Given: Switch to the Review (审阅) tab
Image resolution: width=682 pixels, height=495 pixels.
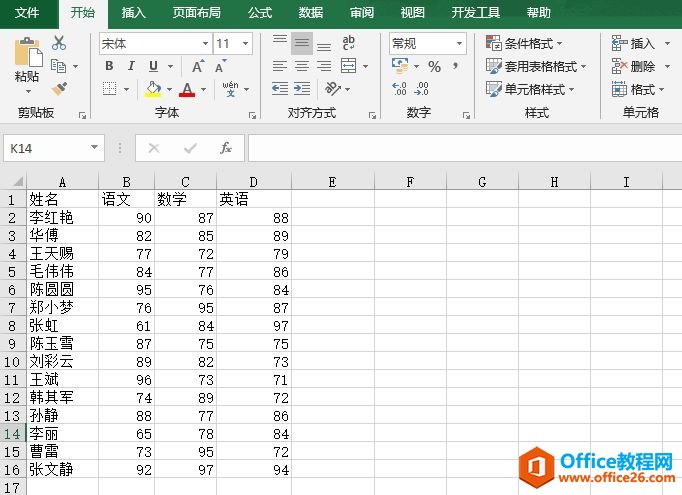Looking at the screenshot, I should point(362,13).
